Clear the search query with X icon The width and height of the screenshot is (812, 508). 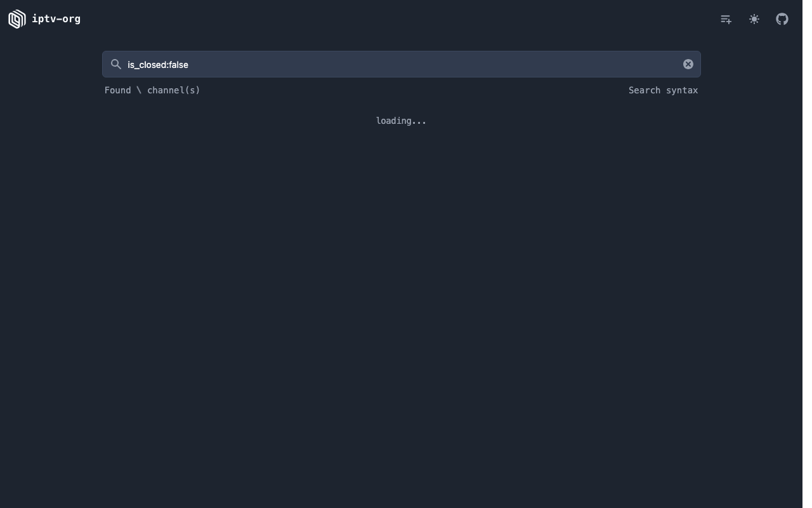pos(688,64)
